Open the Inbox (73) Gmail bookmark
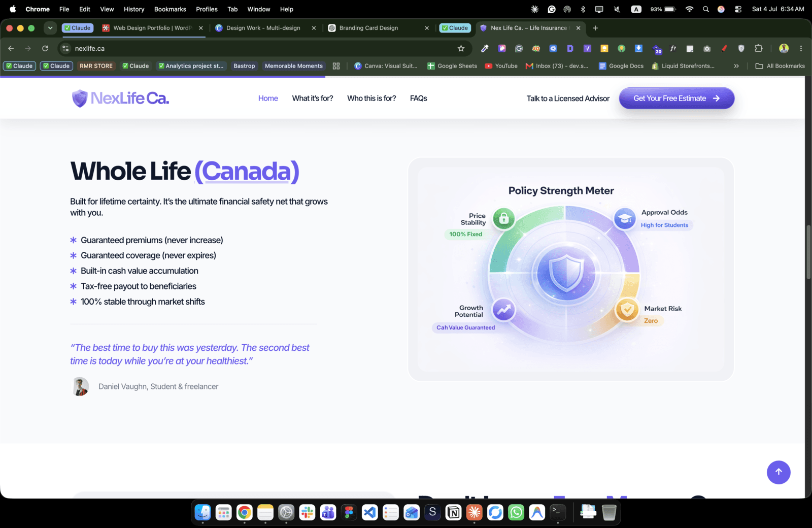 click(557, 66)
